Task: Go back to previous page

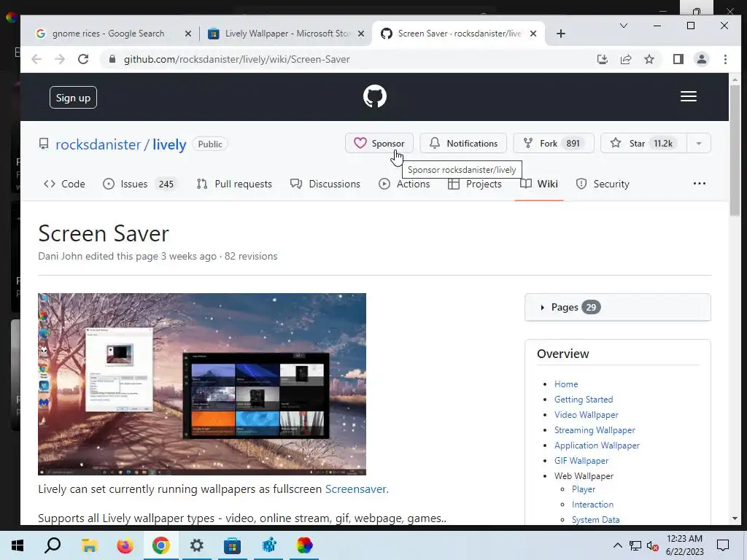Action: point(36,59)
